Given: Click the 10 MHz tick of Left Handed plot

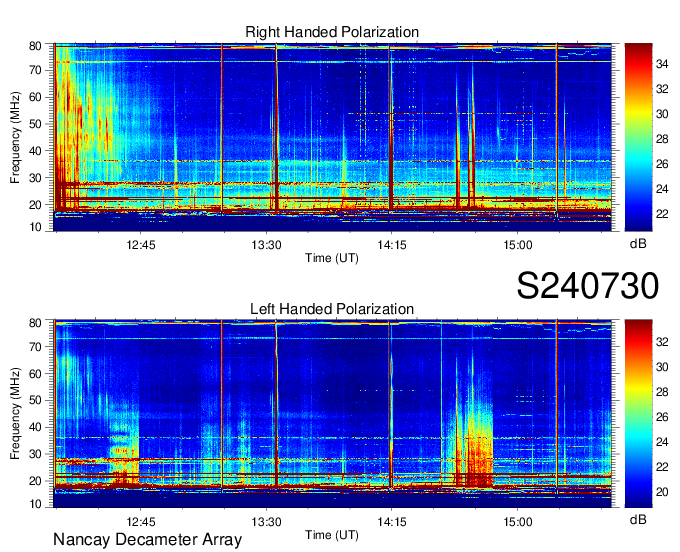Looking at the screenshot, I should 35,504.
